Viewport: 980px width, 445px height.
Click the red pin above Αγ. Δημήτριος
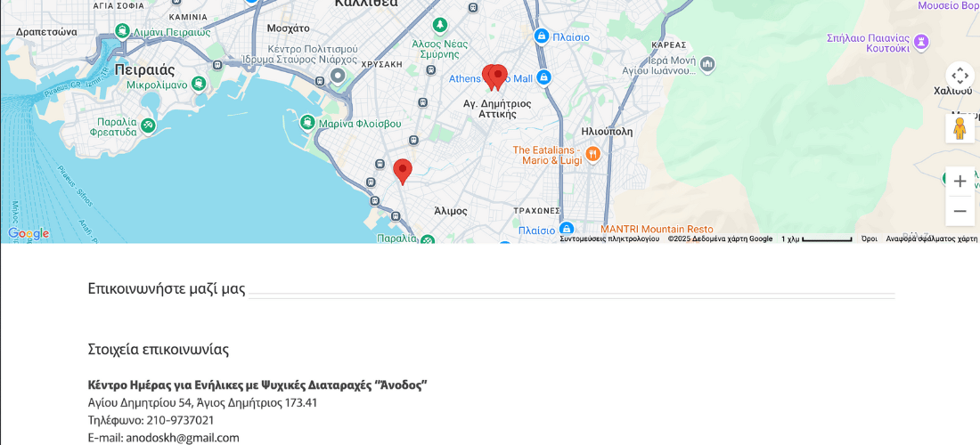click(499, 77)
